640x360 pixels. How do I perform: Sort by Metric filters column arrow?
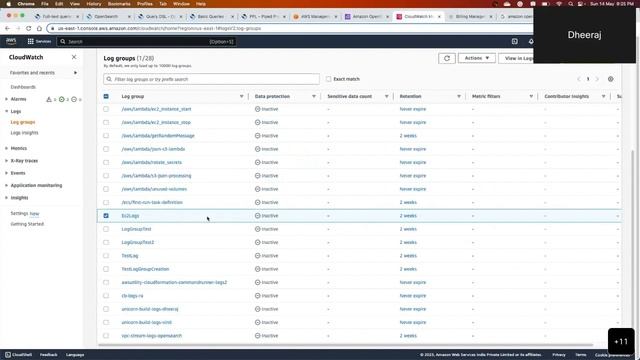pos(531,96)
